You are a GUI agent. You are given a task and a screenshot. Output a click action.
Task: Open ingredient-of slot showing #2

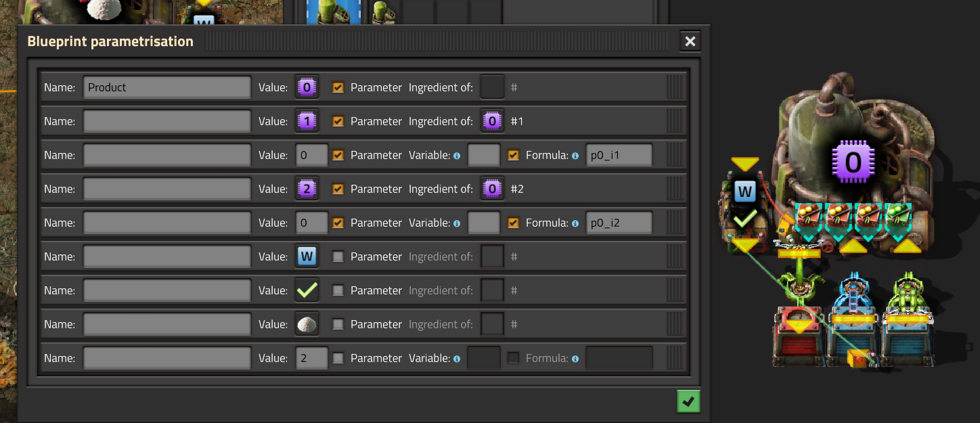click(492, 189)
